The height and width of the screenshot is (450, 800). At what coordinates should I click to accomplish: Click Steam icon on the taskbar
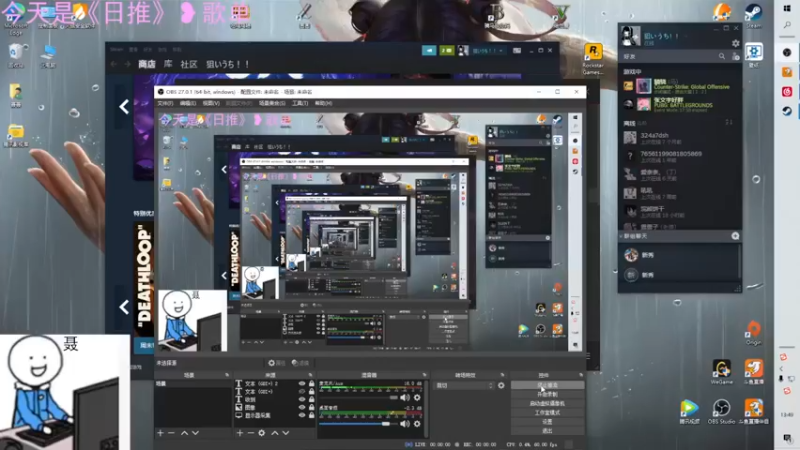pyautogui.click(x=787, y=111)
